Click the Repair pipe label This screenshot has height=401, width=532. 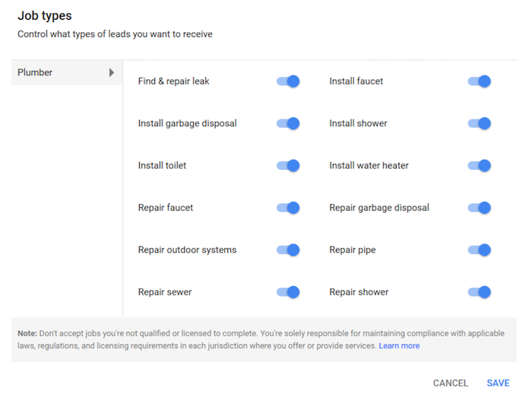(x=352, y=250)
